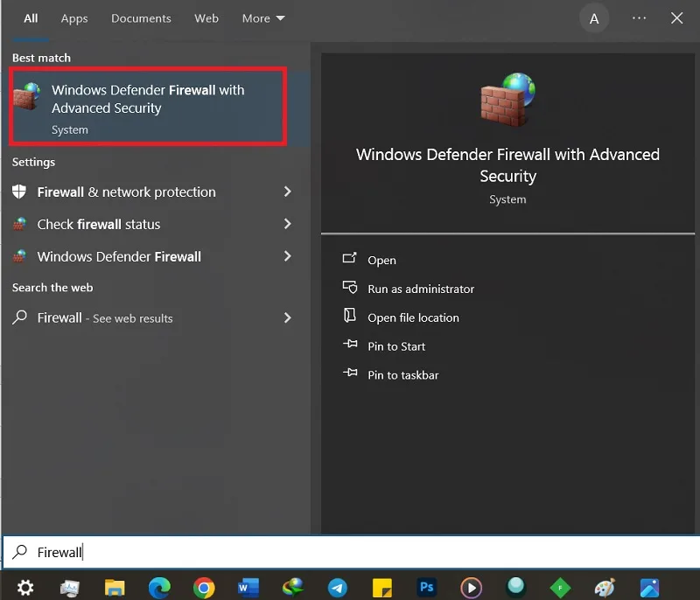Switch to the Apps tab
The height and width of the screenshot is (600, 700).
74,18
